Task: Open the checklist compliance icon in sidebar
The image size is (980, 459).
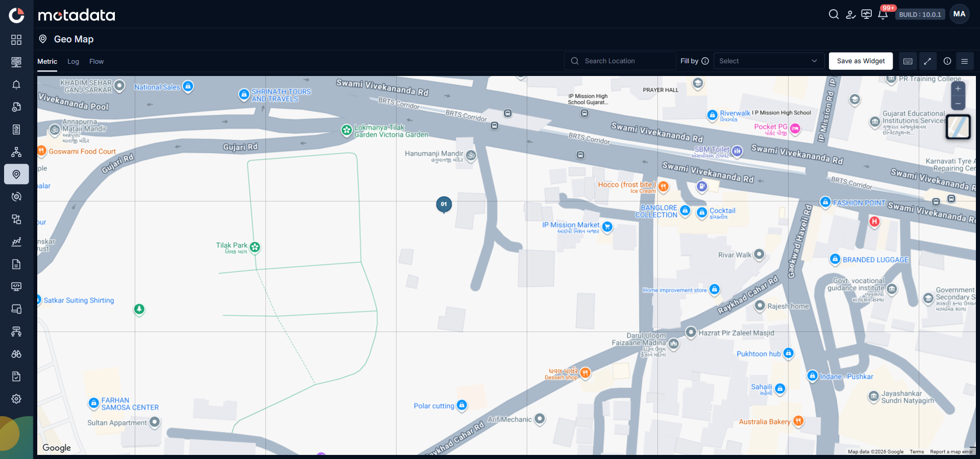Action: [x=16, y=376]
